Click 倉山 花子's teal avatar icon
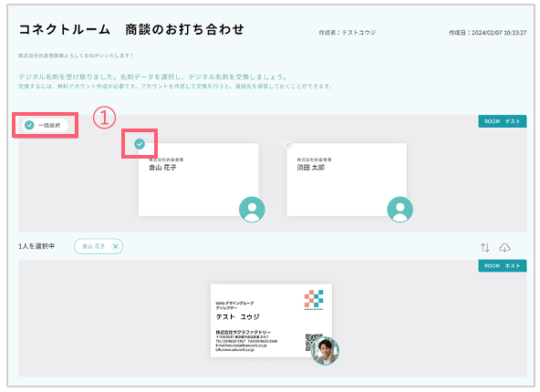 [x=252, y=210]
